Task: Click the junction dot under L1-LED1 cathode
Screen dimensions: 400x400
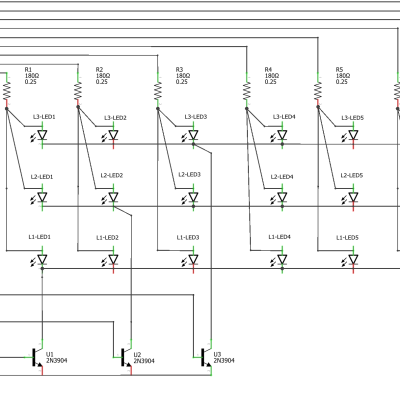Action: [x=42, y=268]
